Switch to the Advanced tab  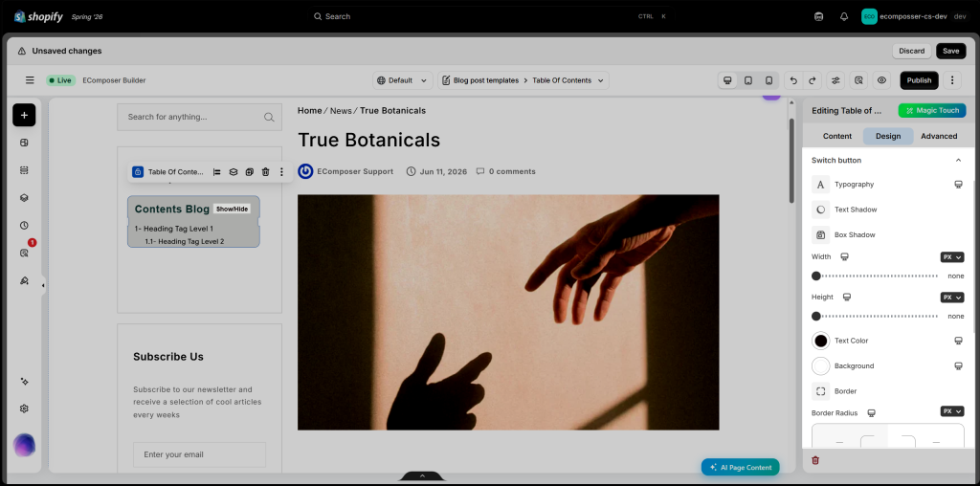pyautogui.click(x=939, y=136)
